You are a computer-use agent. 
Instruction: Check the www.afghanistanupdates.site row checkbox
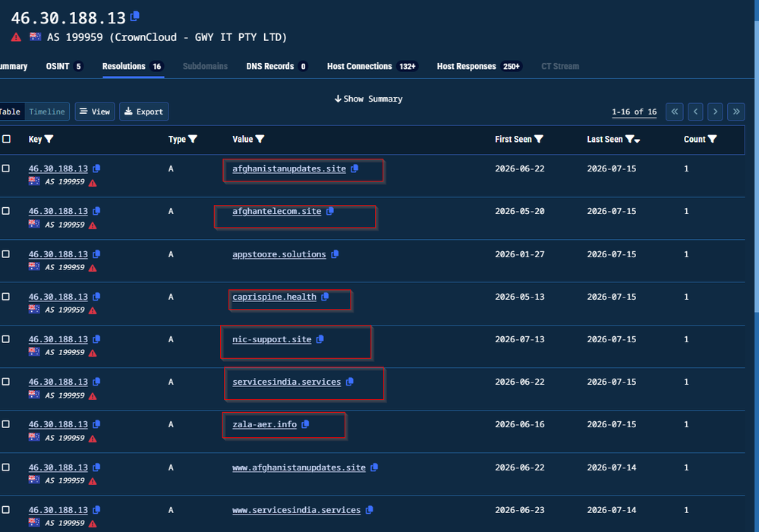tap(6, 467)
